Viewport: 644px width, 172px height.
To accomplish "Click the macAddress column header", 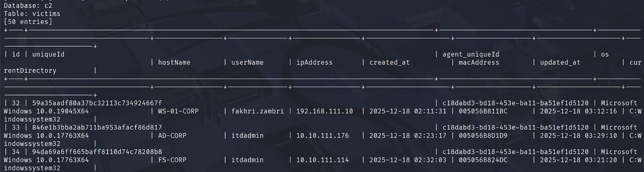I will [x=479, y=62].
